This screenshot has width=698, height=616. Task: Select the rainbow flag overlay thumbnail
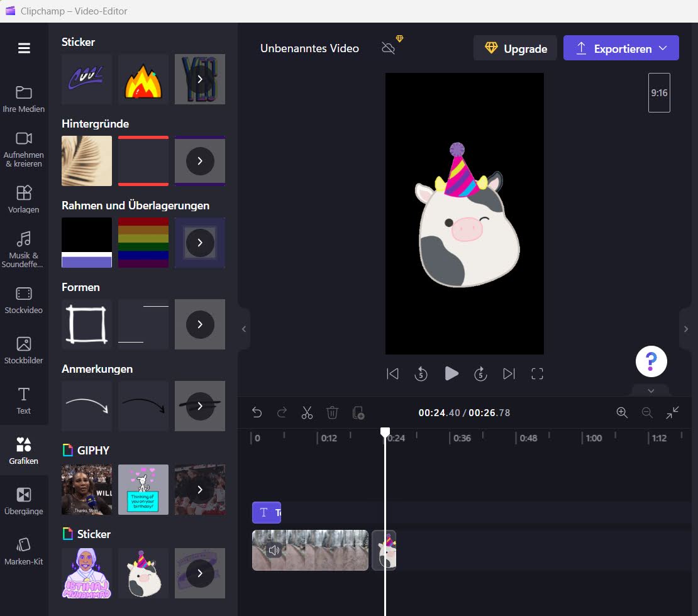pyautogui.click(x=143, y=243)
